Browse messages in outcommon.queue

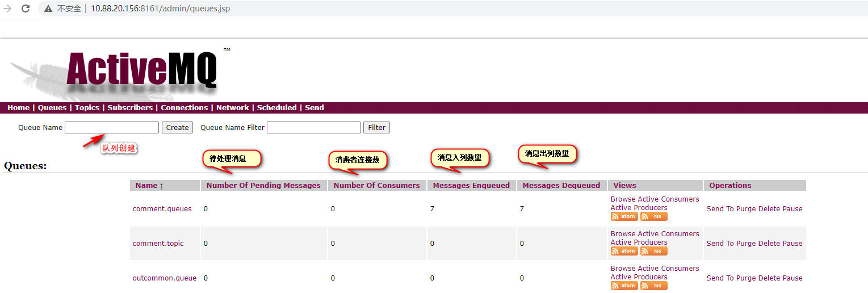(x=623, y=269)
